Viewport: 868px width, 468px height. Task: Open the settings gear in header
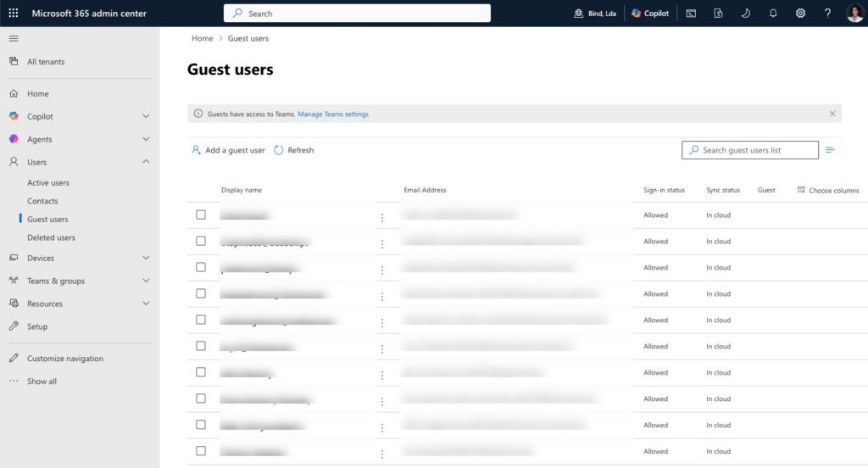[800, 14]
